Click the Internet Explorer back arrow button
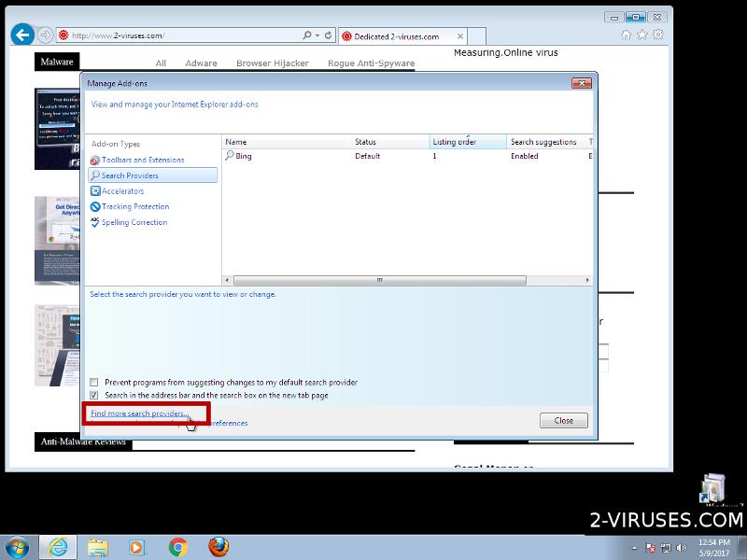747x560 pixels. (22, 35)
